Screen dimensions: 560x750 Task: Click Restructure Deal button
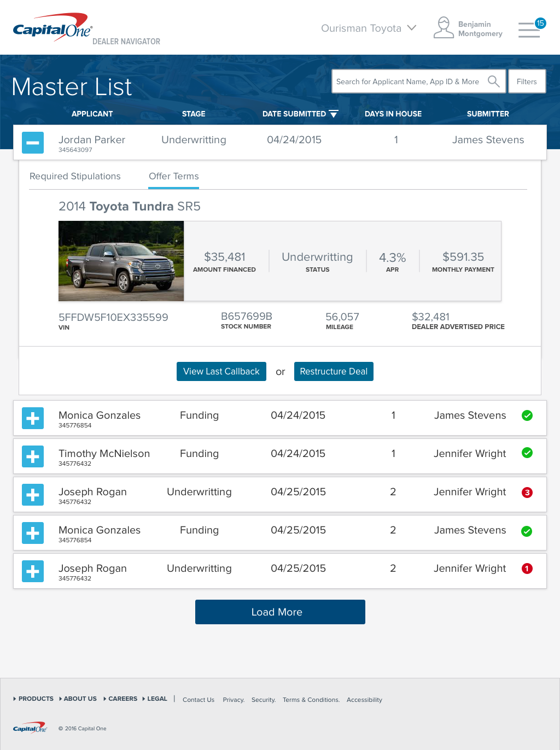tap(334, 371)
